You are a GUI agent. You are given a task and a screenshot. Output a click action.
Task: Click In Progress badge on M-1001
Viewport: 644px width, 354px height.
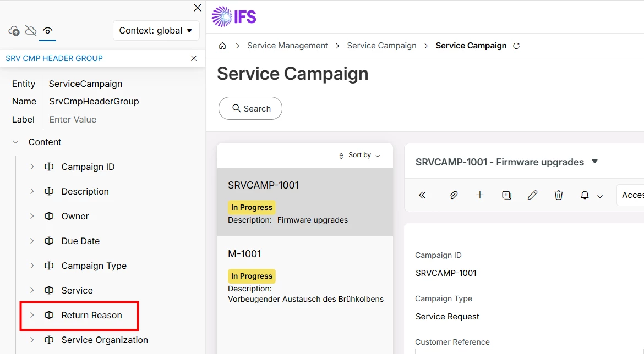pyautogui.click(x=252, y=276)
